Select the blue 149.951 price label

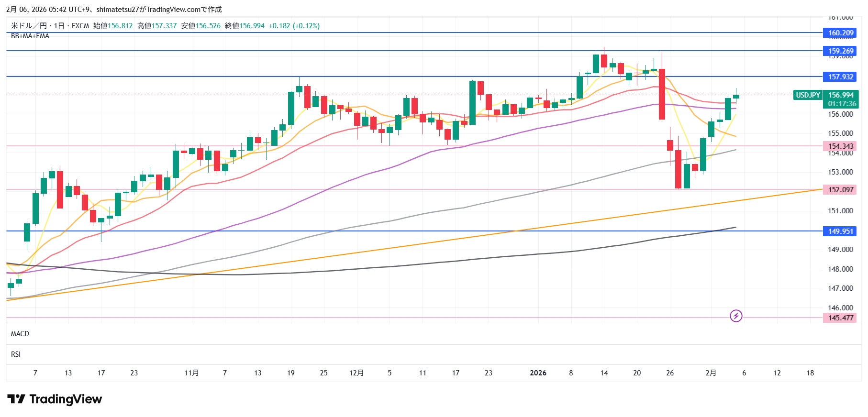pos(840,231)
